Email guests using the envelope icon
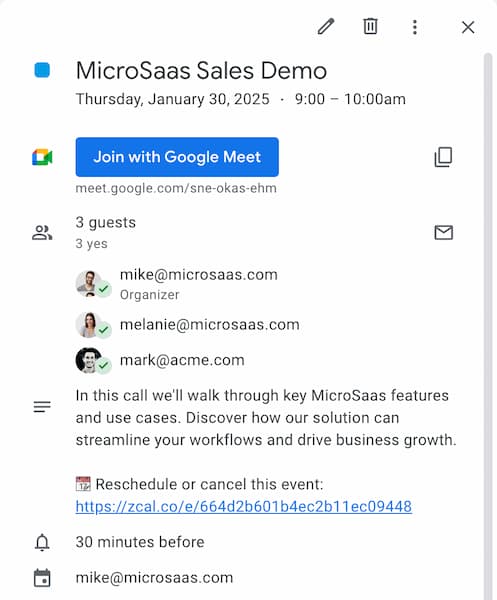Viewport: 497px width, 600px height. [443, 233]
